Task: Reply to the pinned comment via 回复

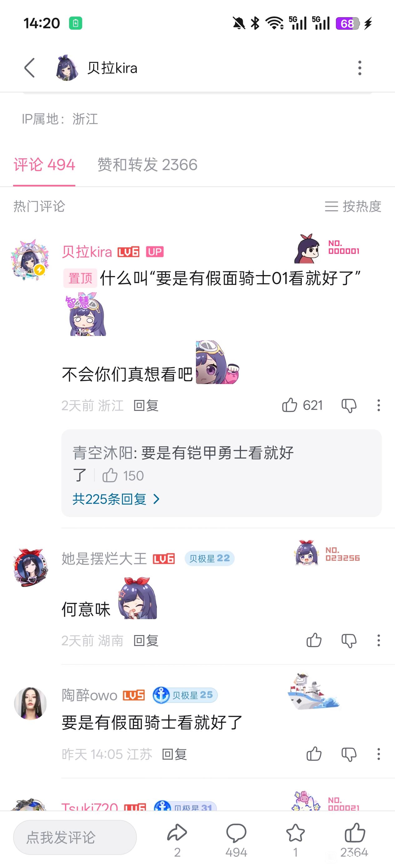Action: point(146,405)
